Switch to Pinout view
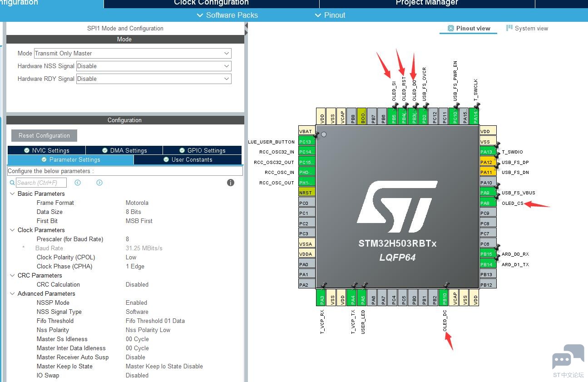The image size is (588, 382). (469, 28)
